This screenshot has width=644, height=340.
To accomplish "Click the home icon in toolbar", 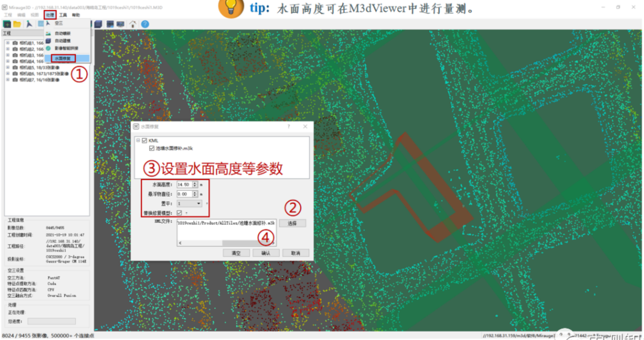I will [132, 24].
